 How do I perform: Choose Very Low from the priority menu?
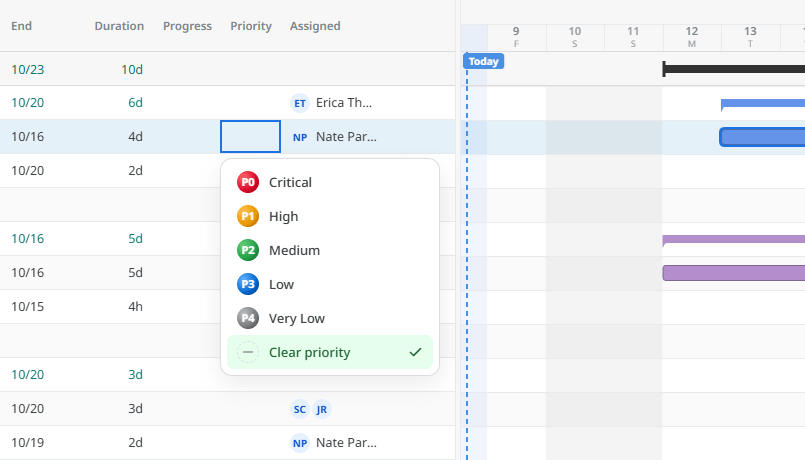330,318
